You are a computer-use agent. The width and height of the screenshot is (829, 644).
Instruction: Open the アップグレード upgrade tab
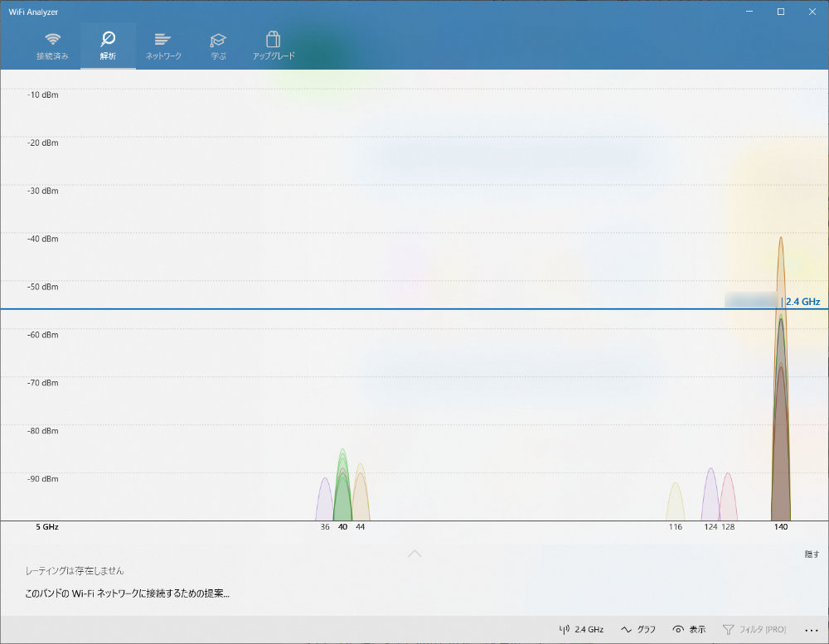274,46
